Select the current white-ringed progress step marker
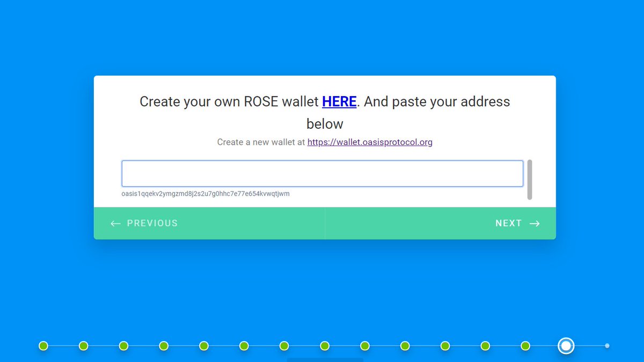Screen dimensions: 644x362 pos(566,346)
